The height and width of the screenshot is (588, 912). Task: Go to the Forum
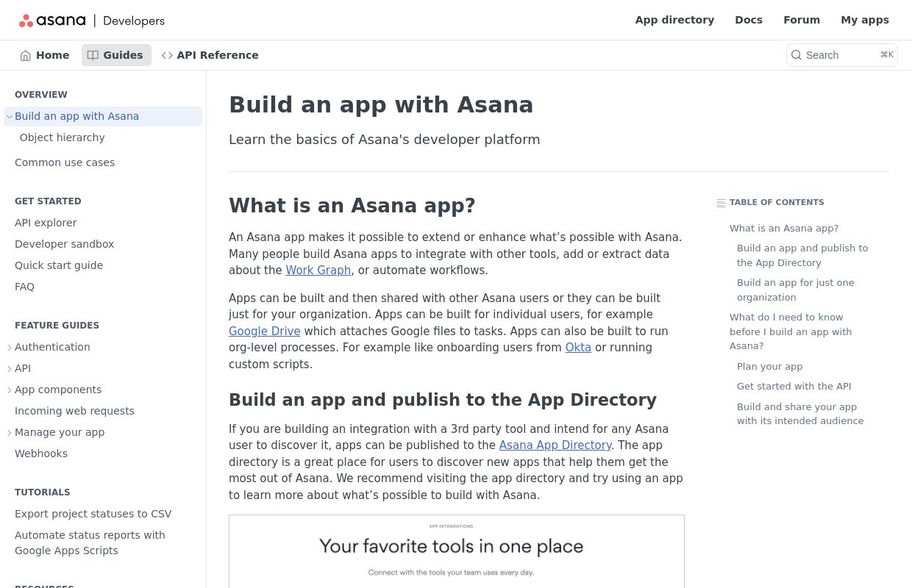(802, 20)
